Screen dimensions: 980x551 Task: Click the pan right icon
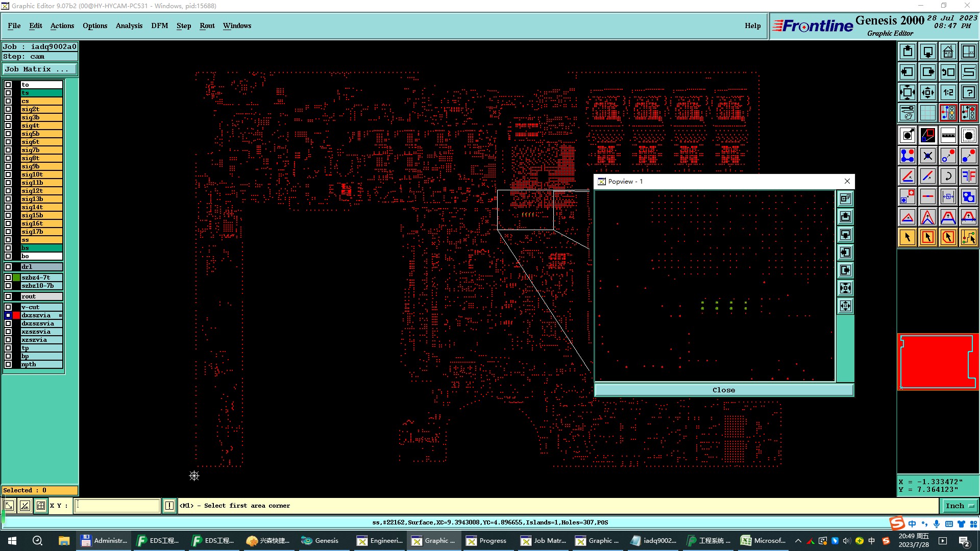[x=927, y=72]
